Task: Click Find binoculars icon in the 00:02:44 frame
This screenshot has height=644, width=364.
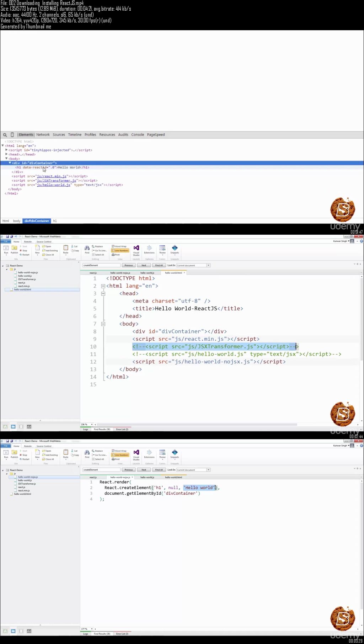Action: click(x=87, y=248)
